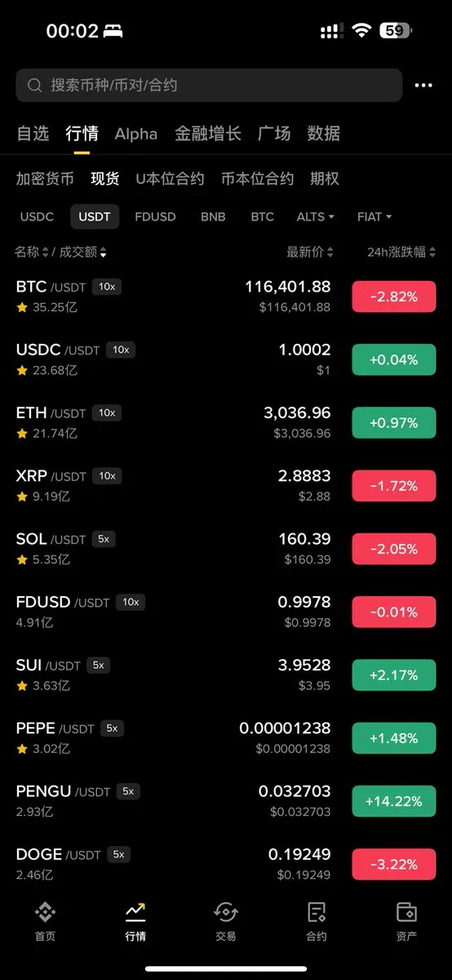Unfavorite ETH using its star
This screenshot has width=452, height=980.
coord(22,434)
